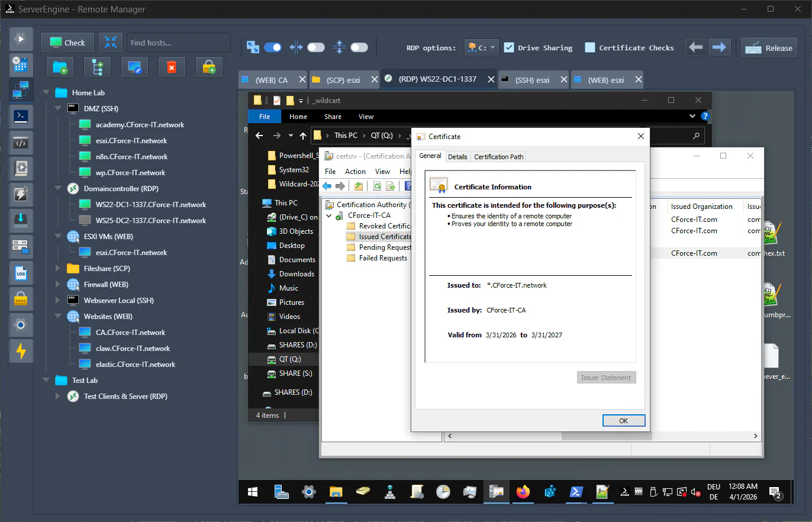The height and width of the screenshot is (522, 812).
Task: Click the collapse-all arrows icon beside Check
Action: (111, 42)
